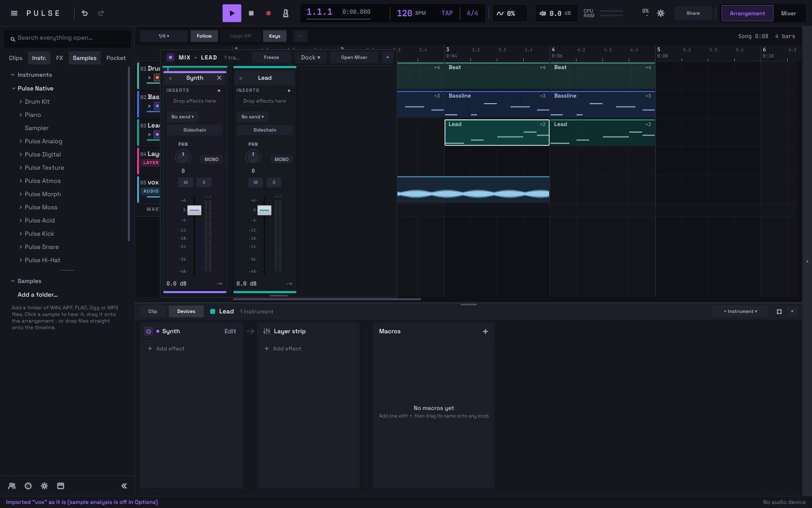Toggle Follow playhead mode

tap(204, 36)
